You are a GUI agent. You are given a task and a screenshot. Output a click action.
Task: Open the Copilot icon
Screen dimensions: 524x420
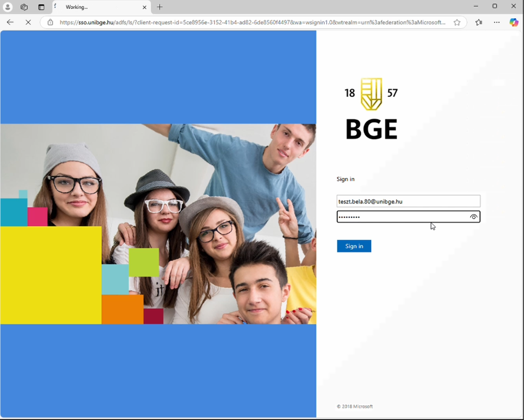click(513, 22)
